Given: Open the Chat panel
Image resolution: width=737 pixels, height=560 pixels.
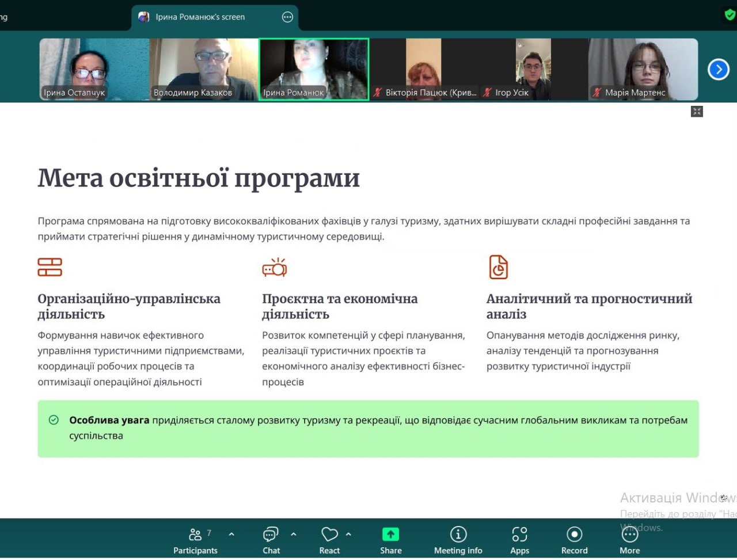Looking at the screenshot, I should [271, 540].
